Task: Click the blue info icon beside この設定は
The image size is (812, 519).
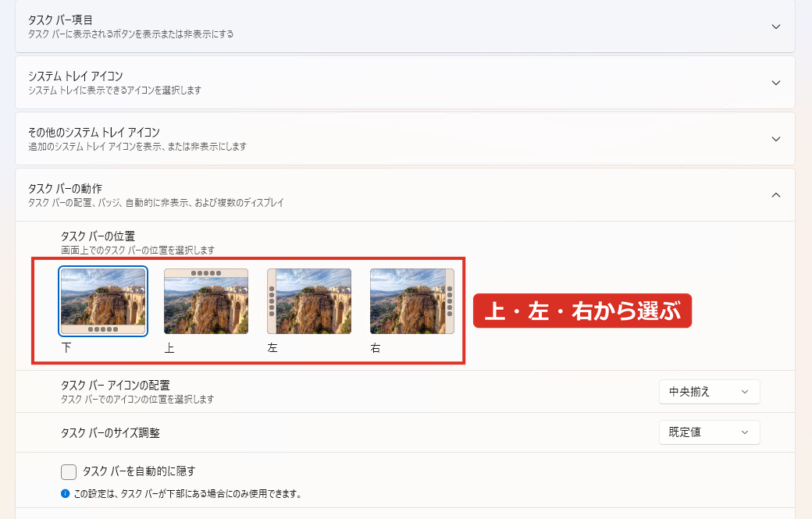Action: [66, 494]
